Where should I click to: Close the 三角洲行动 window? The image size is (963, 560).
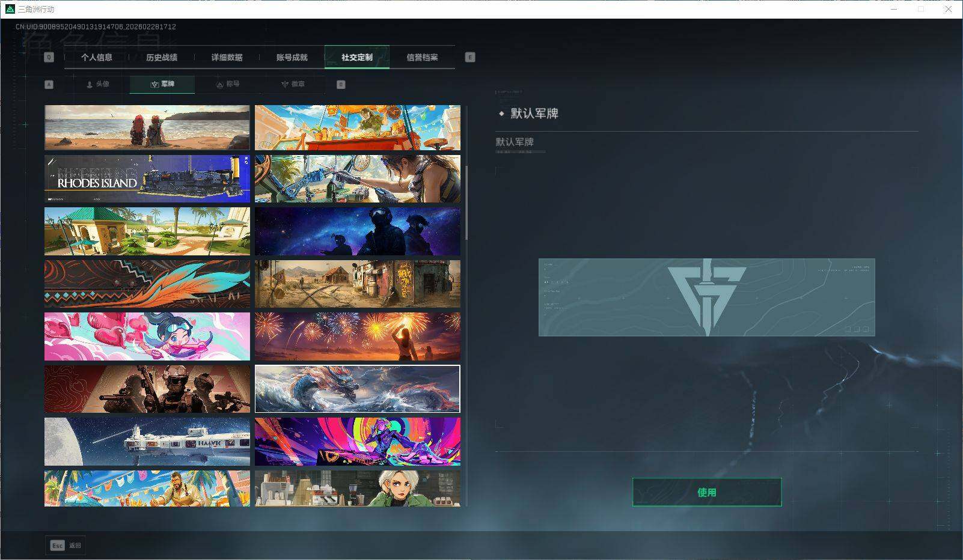(x=949, y=9)
